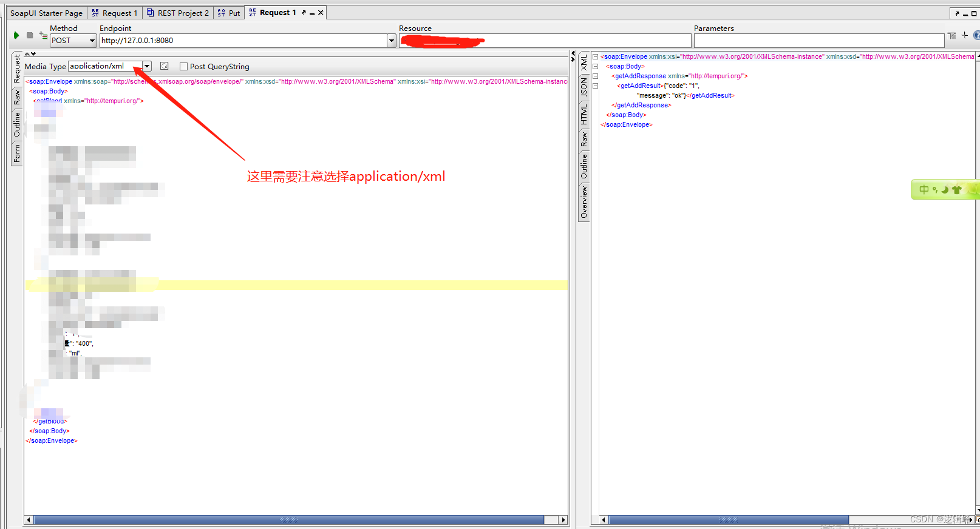Open the Endpoint dropdown arrow

(392, 41)
